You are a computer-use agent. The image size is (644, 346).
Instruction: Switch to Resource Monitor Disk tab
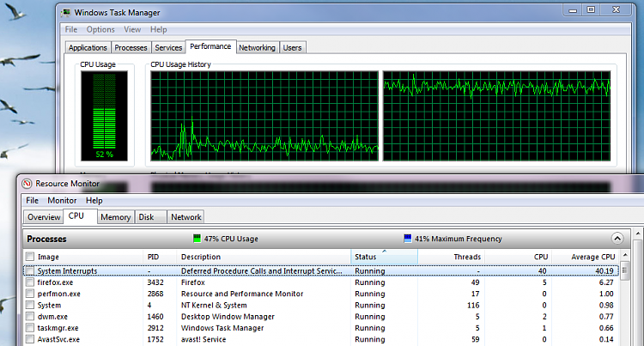151,217
